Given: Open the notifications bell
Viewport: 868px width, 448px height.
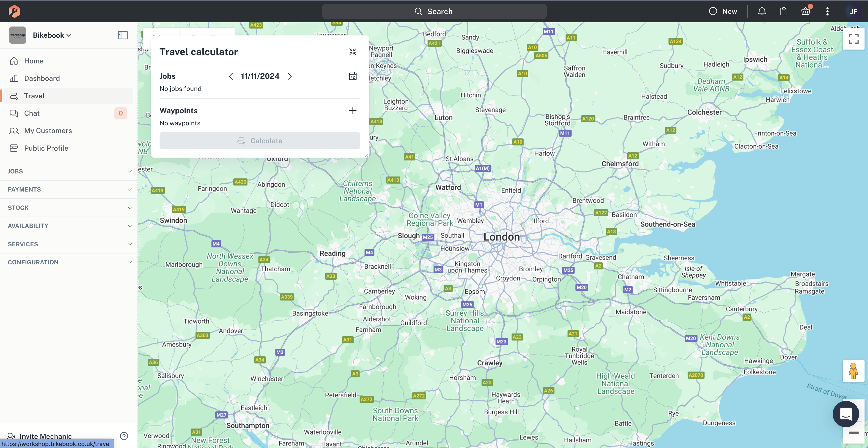Looking at the screenshot, I should (x=762, y=11).
